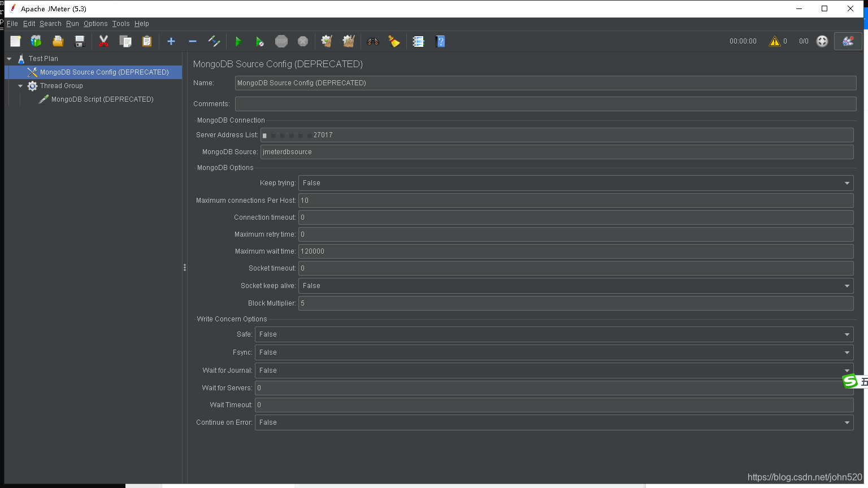The image size is (868, 488).
Task: Open the Socket keep alive dropdown
Action: pyautogui.click(x=576, y=286)
